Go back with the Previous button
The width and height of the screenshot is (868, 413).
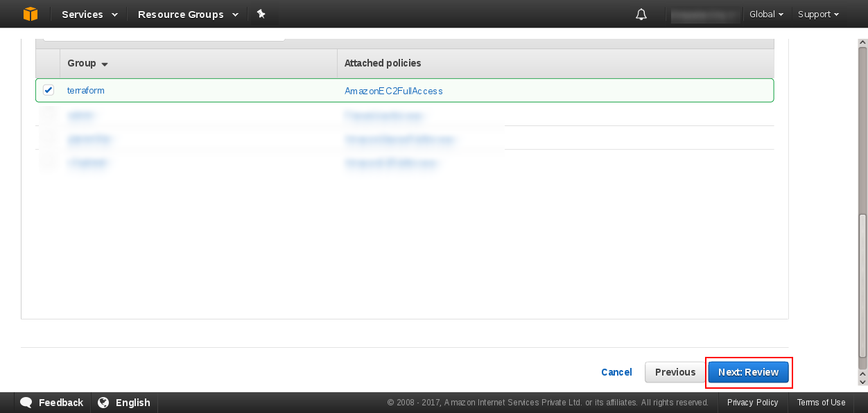point(675,372)
